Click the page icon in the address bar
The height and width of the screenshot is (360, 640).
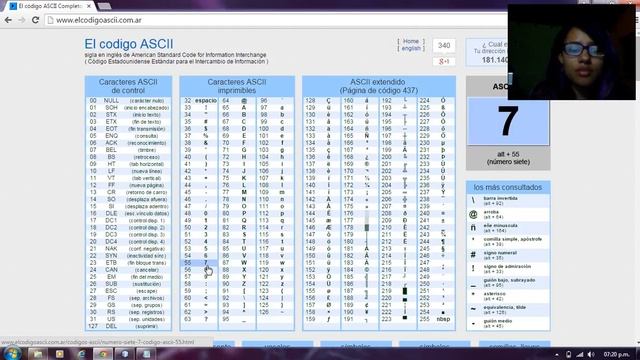tap(51, 20)
